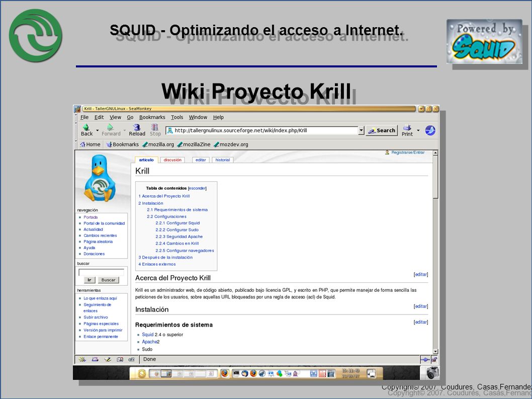Click the Search button
Viewport: 532px width, 399px height.
[382, 130]
